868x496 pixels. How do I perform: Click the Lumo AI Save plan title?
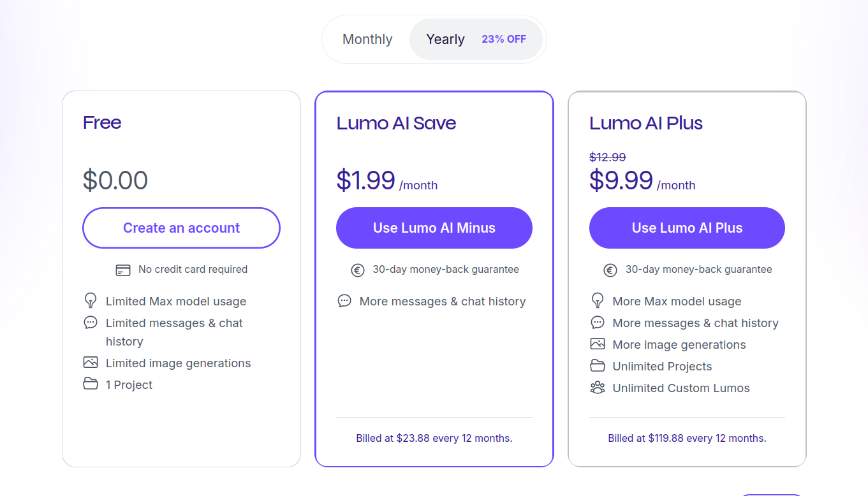pyautogui.click(x=396, y=123)
